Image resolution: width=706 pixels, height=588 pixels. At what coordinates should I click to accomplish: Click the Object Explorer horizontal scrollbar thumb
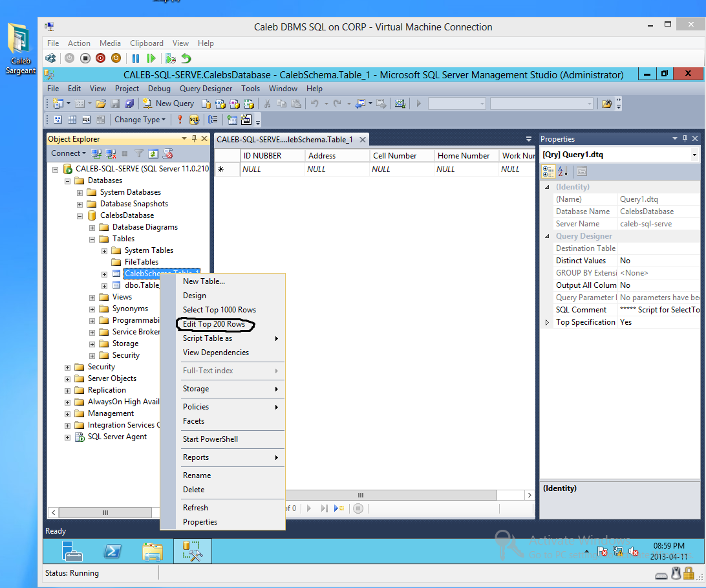pos(105,512)
